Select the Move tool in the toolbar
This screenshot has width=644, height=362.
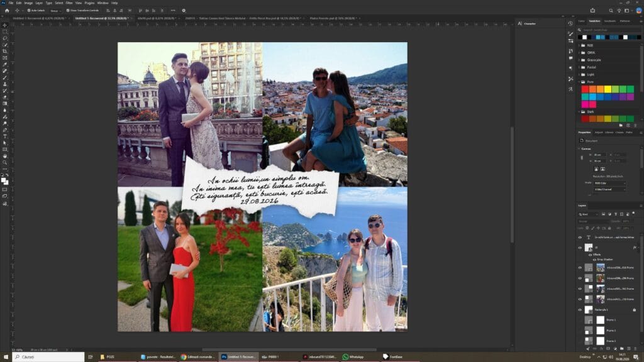point(5,25)
